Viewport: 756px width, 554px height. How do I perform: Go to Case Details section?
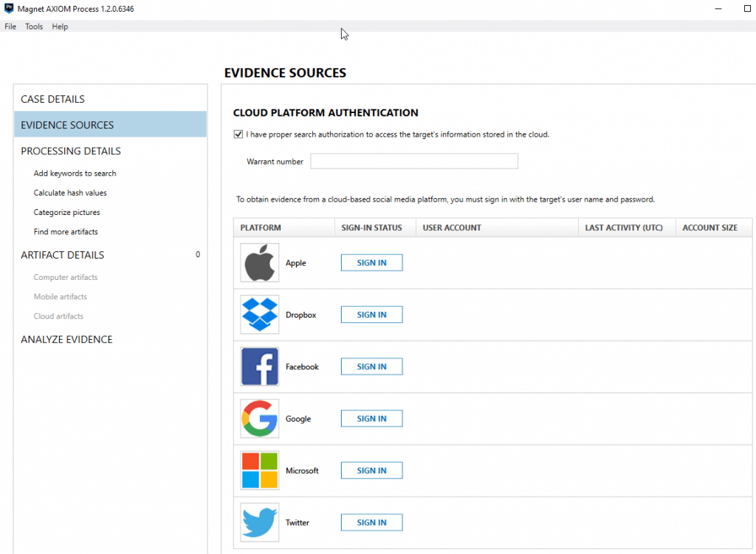pyautogui.click(x=111, y=99)
